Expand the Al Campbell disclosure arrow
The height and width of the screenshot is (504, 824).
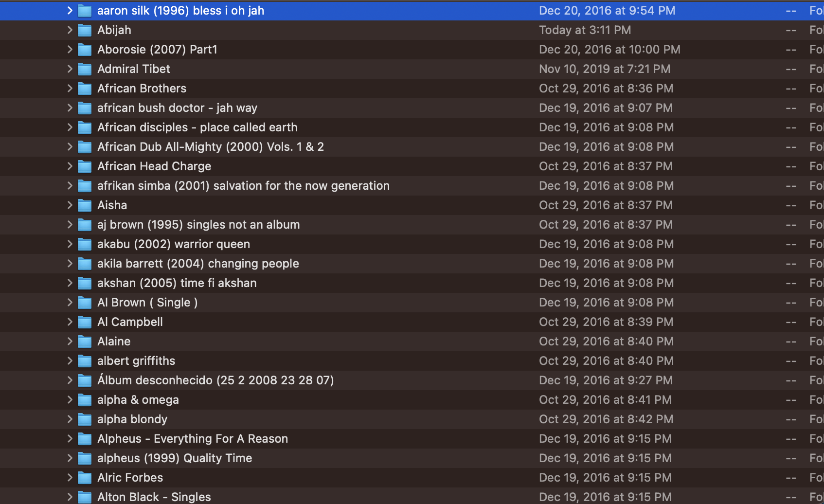pyautogui.click(x=70, y=322)
